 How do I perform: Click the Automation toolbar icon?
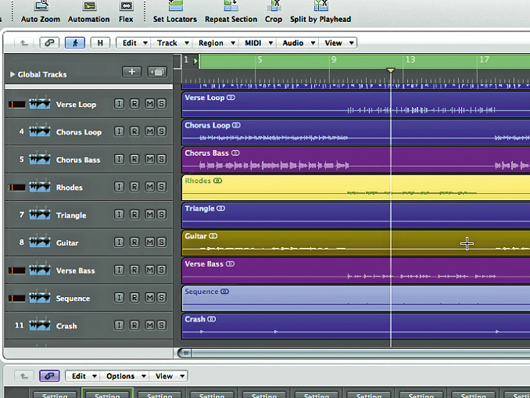[89, 6]
